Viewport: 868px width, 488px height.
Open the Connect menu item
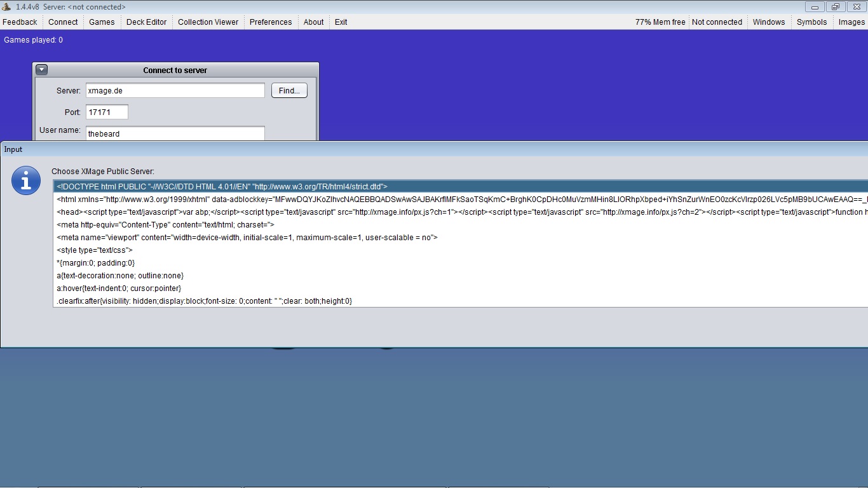(63, 22)
